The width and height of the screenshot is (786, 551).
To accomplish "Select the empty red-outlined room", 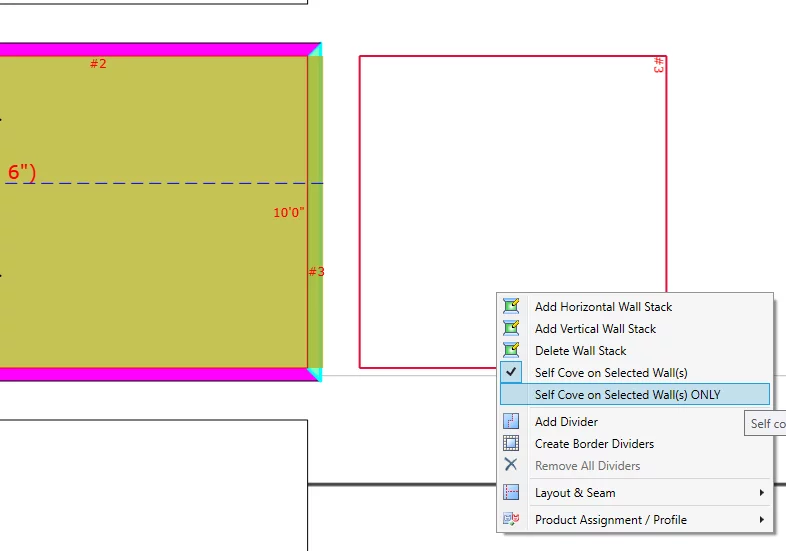I will point(512,210).
